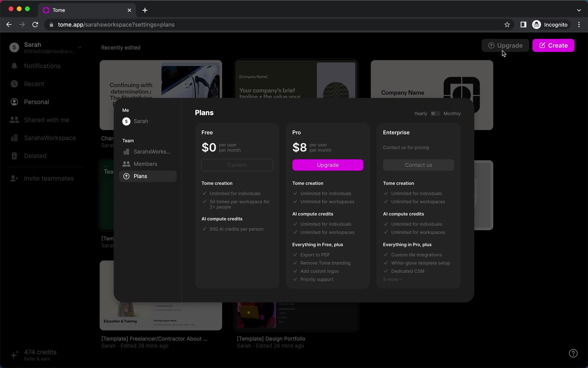Click the Deleted trash icon
The height and width of the screenshot is (368, 588).
[x=14, y=156]
